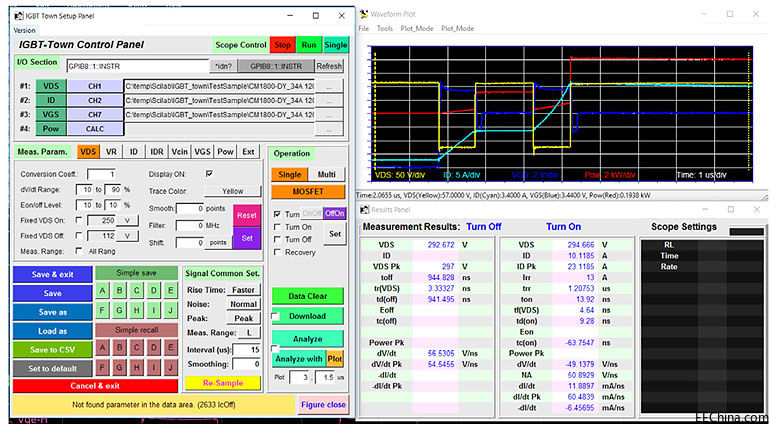This screenshot has width=777, height=430.
Task: Click the yellow Re-Sample button
Action: tap(223, 383)
